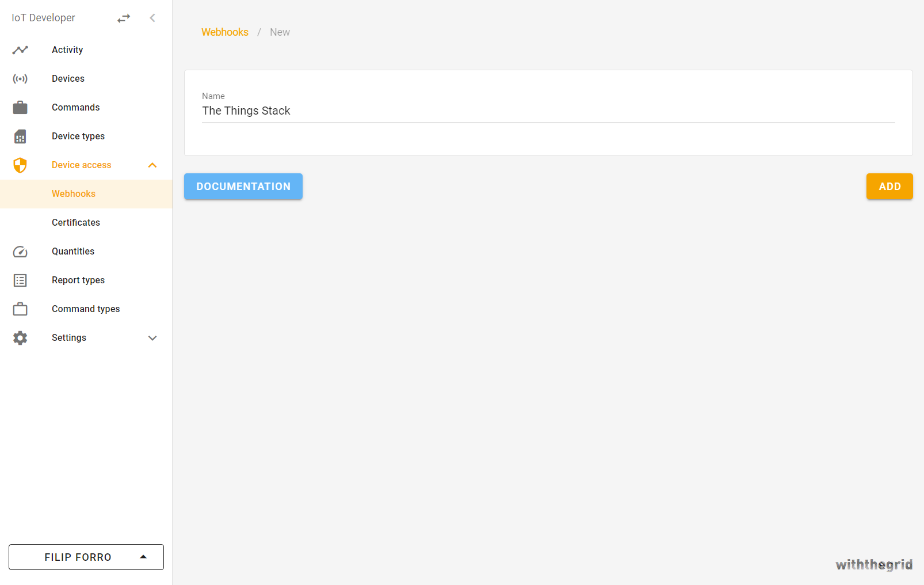Viewport: 924px width, 585px height.
Task: Click the ADD button
Action: click(x=889, y=187)
